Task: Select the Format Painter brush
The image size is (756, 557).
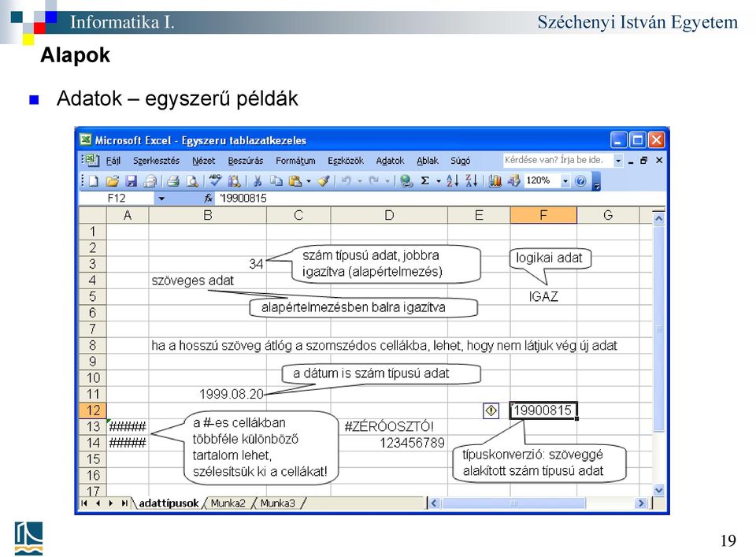Action: 324,181
